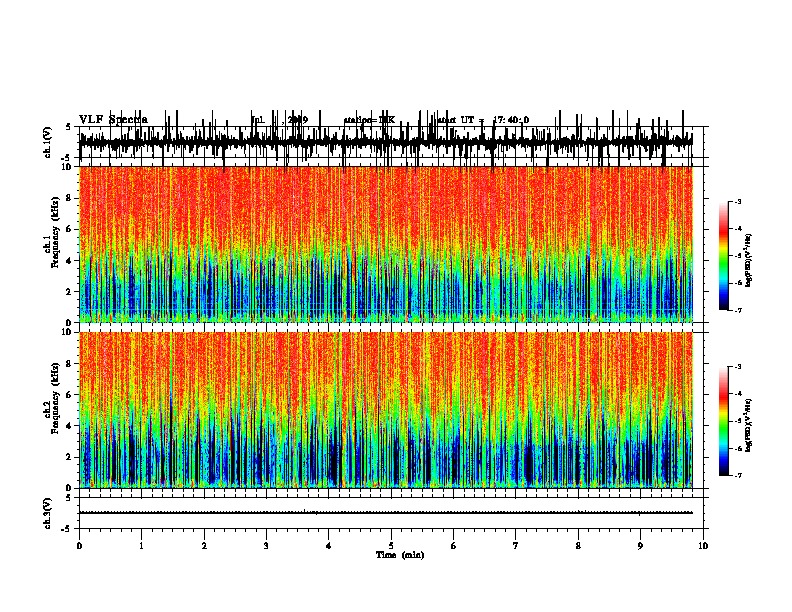Click the "3" tick on the time axis
This screenshot has height=612, width=792.
tap(266, 546)
